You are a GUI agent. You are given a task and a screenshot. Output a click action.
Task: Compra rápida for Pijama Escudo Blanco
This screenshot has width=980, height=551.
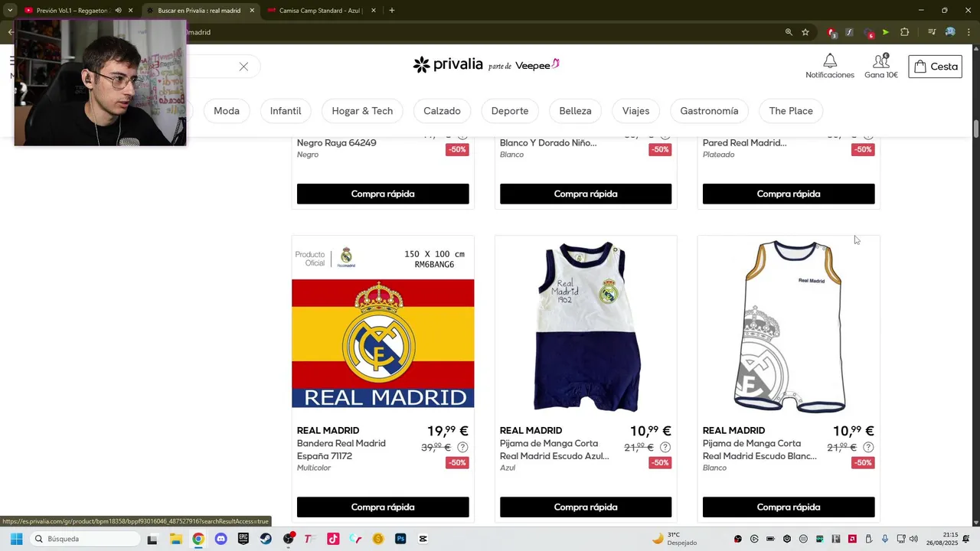tap(789, 507)
